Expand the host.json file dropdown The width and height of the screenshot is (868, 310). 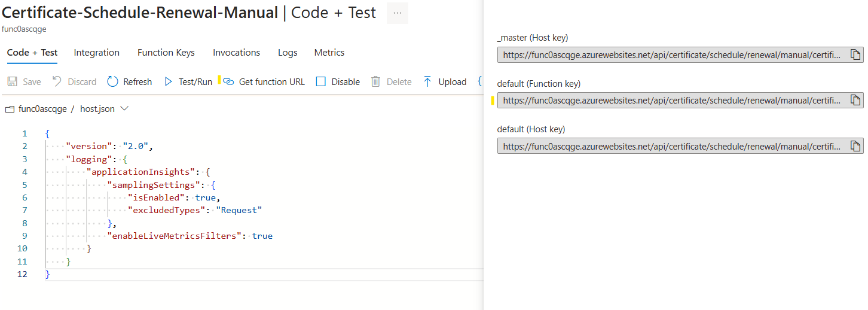pos(124,109)
